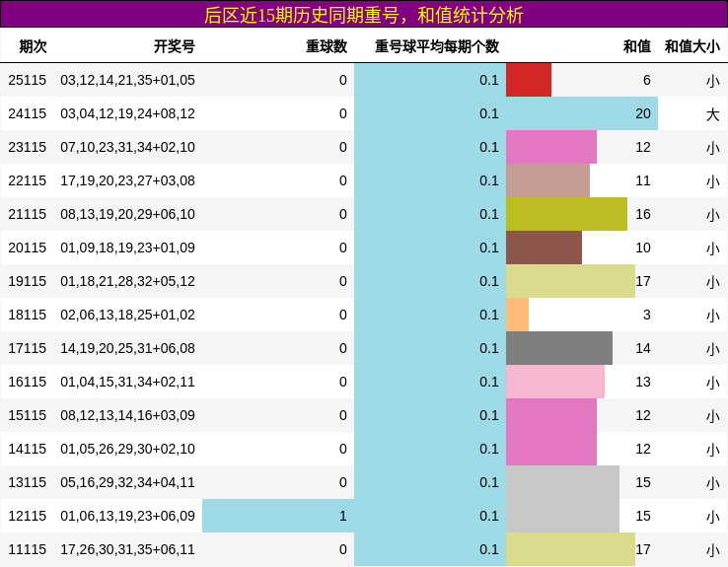728x567 pixels.
Task: Click the 小 label in row 11115
Action: [x=712, y=550]
